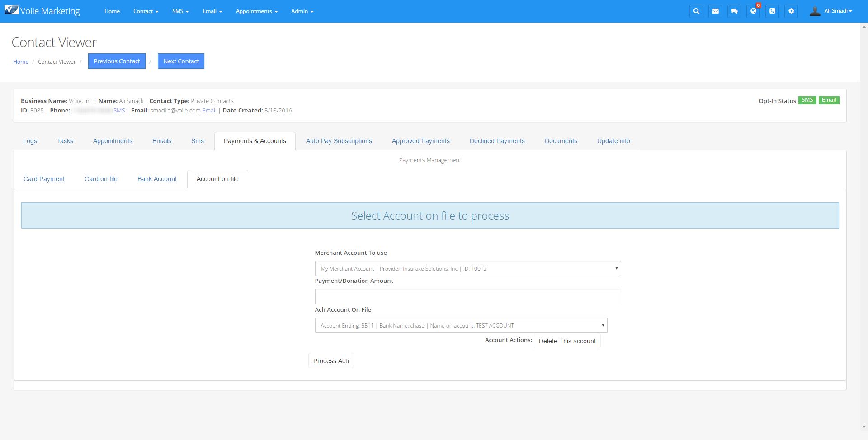Click the user avatar icon
868x440 pixels.
(815, 11)
